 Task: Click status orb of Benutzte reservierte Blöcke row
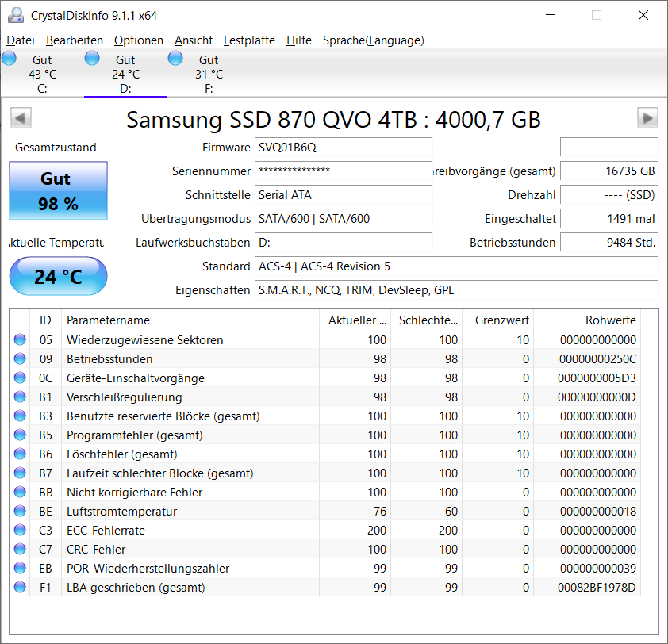coord(20,416)
